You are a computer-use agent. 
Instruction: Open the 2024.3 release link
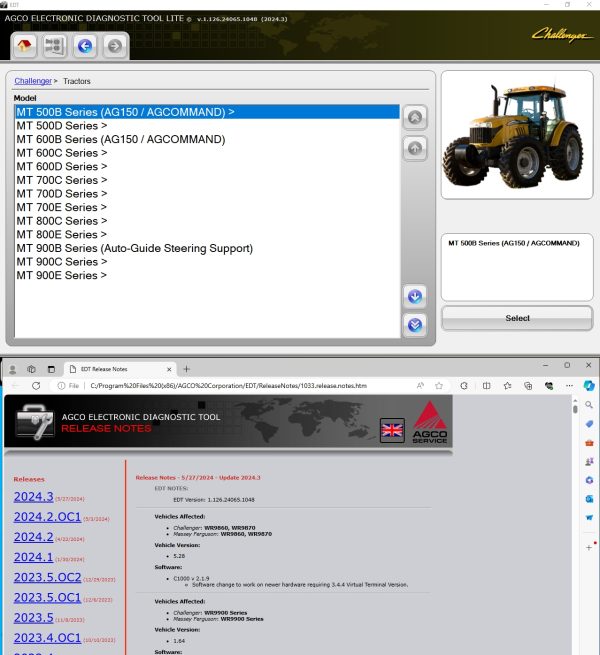[x=33, y=497]
